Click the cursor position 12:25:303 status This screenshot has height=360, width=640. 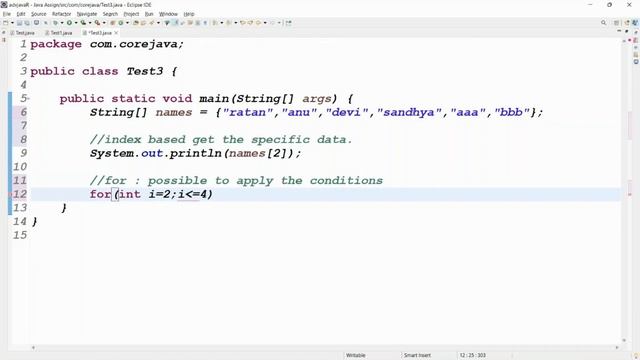tap(472, 355)
